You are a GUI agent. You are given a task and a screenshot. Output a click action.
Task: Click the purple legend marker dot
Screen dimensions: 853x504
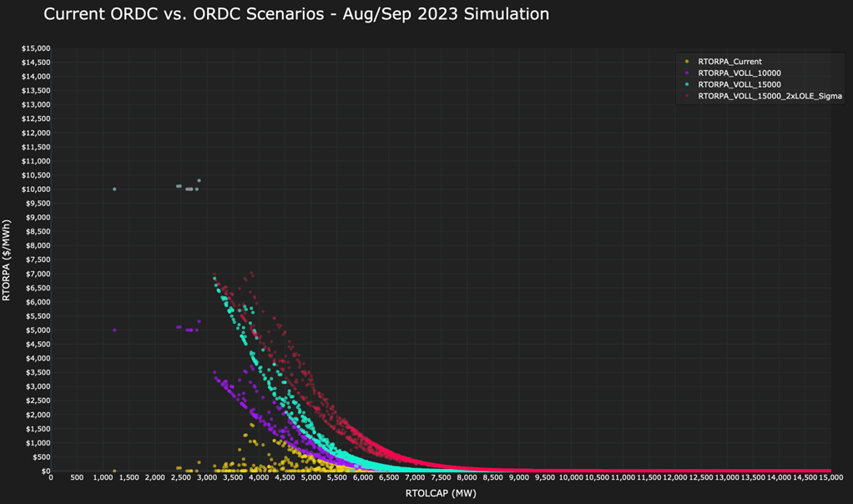click(x=686, y=73)
